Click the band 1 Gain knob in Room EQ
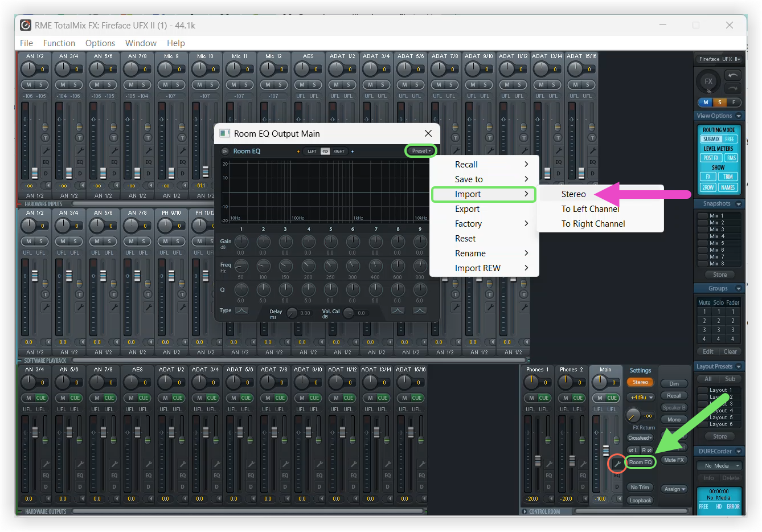The image size is (762, 532). click(x=241, y=242)
